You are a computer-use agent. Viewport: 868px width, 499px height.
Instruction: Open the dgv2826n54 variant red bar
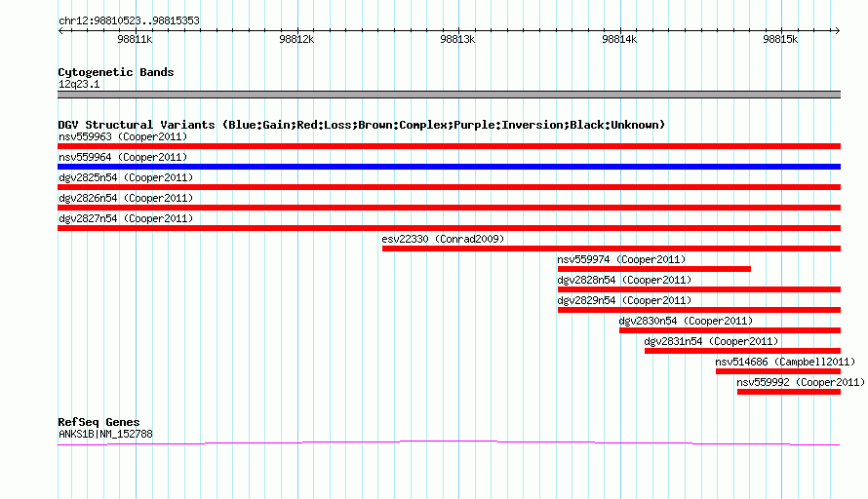click(x=449, y=208)
